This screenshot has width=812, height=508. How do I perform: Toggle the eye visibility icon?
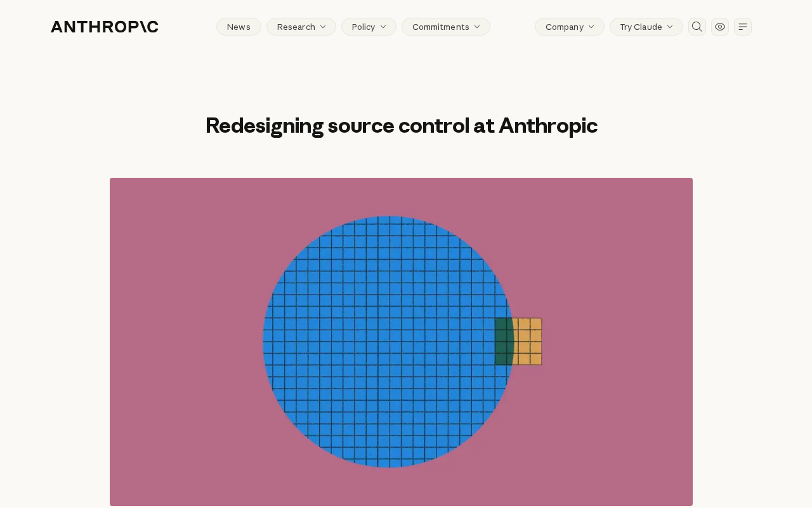[720, 27]
